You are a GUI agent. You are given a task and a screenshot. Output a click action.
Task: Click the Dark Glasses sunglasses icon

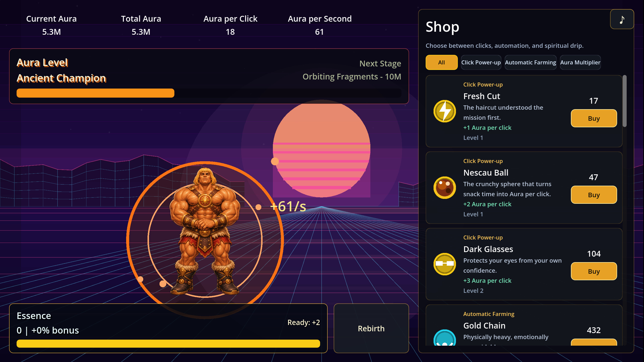(x=444, y=264)
